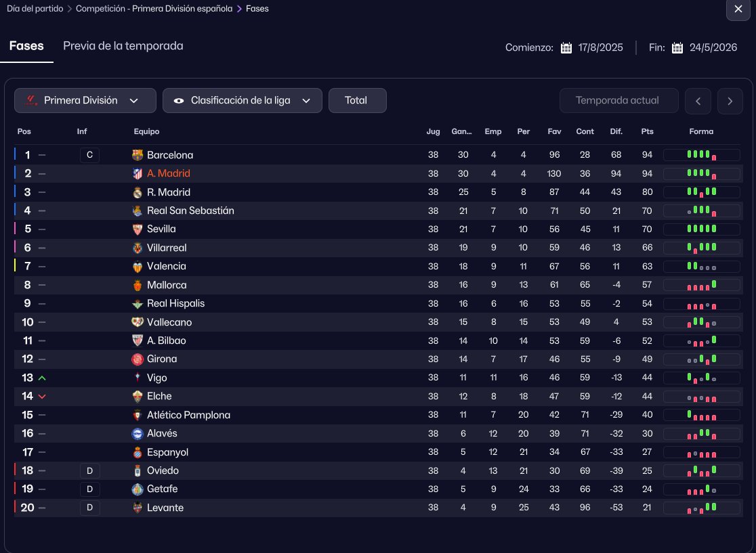Screen dimensions: 756x553
Task: Click the Barcelona club crest icon
Action: click(x=138, y=155)
